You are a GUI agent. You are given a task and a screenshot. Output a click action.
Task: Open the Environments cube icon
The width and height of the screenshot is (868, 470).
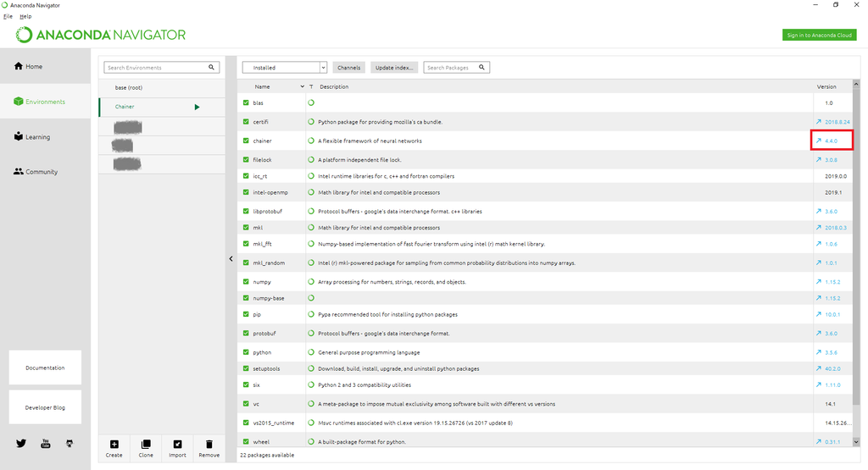[x=19, y=101]
